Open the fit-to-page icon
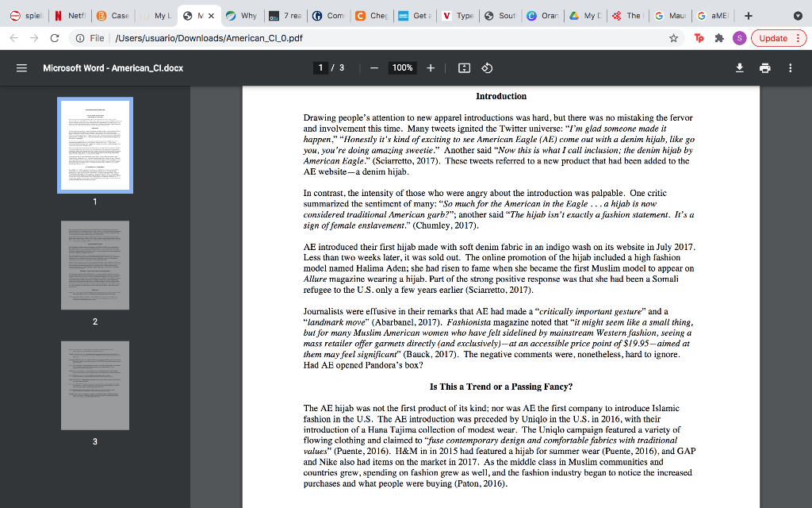This screenshot has width=812, height=508. coord(465,67)
